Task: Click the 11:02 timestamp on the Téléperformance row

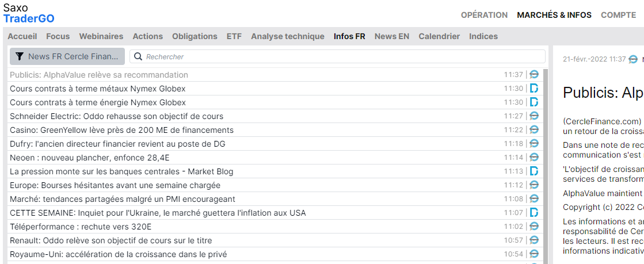Action: 513,227
